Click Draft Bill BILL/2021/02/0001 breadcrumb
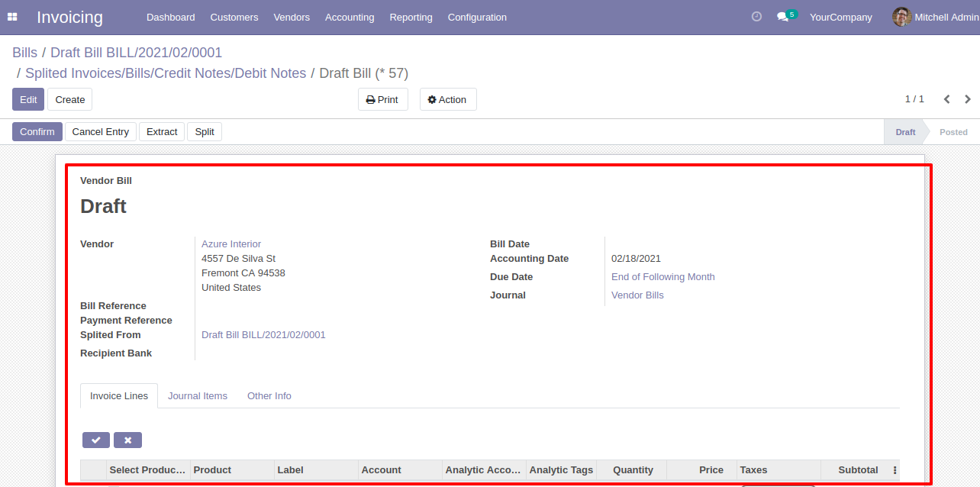980x487 pixels. pyautogui.click(x=136, y=53)
